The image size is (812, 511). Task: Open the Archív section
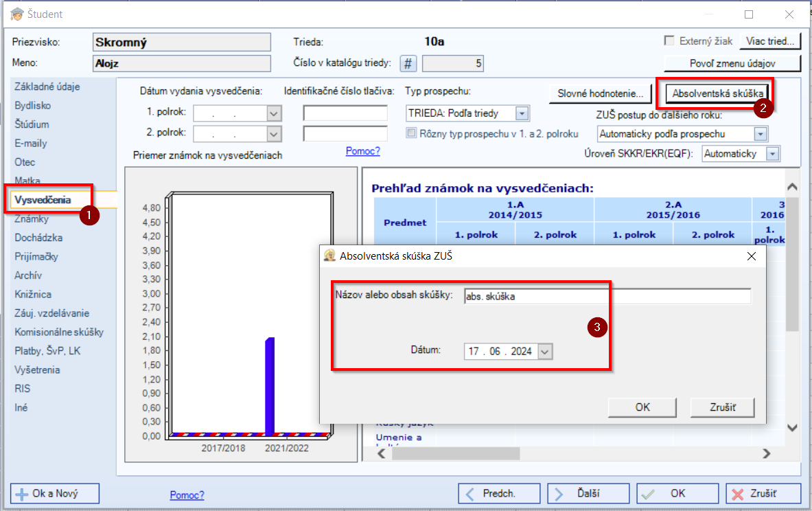click(28, 275)
